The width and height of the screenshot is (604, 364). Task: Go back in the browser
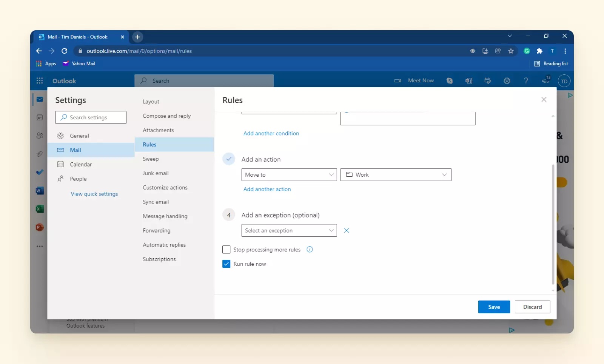coord(39,51)
